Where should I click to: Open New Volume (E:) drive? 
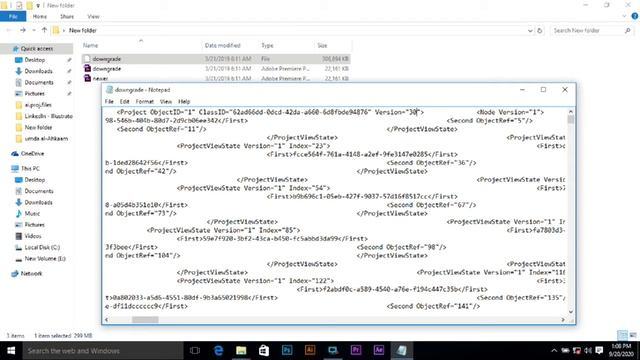pyautogui.click(x=45, y=258)
